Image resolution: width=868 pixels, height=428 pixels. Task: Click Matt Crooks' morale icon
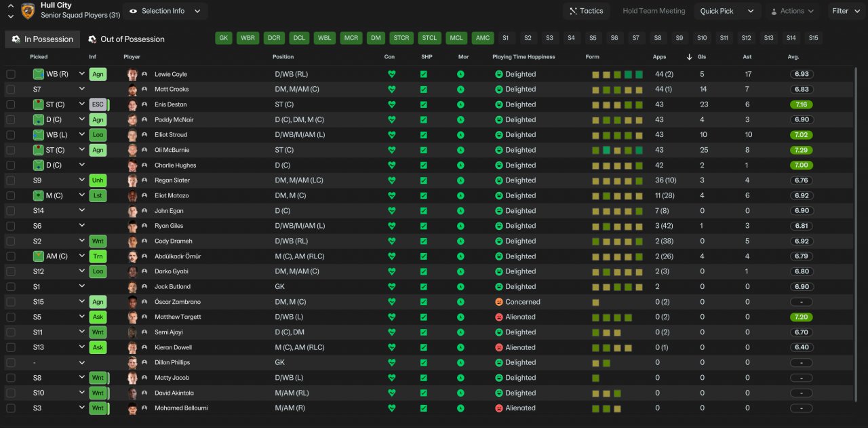[460, 90]
